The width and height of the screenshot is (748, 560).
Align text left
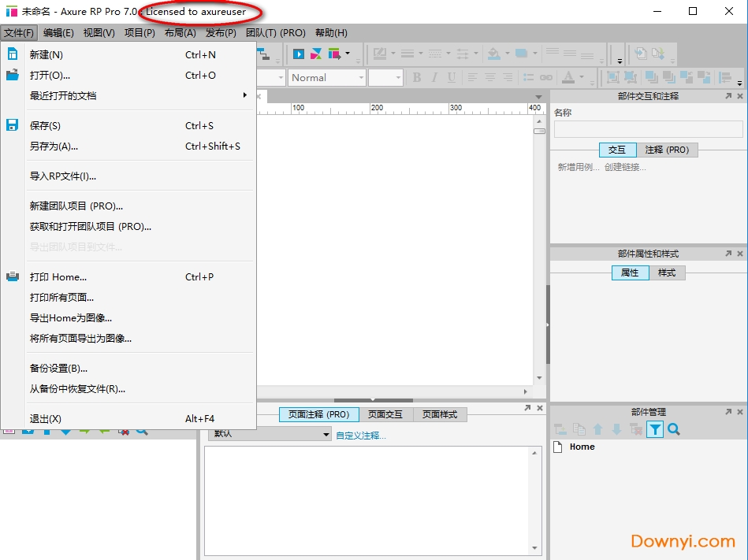click(472, 77)
